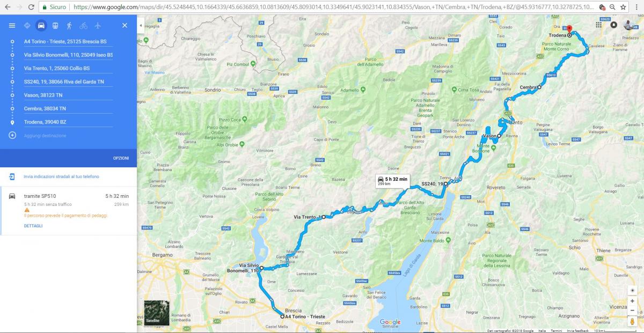Select public transit travel mode icon

55,26
